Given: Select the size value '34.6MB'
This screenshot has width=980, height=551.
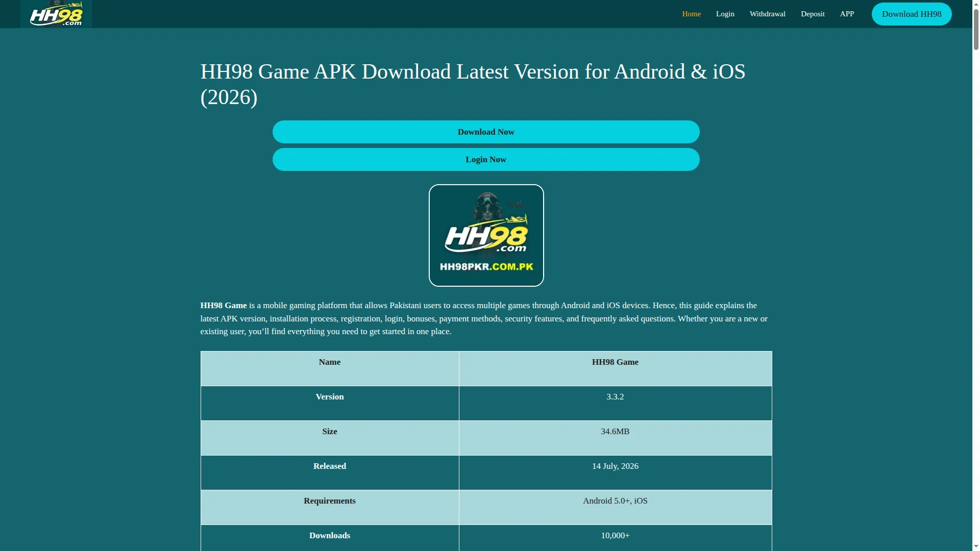Looking at the screenshot, I should point(615,431).
